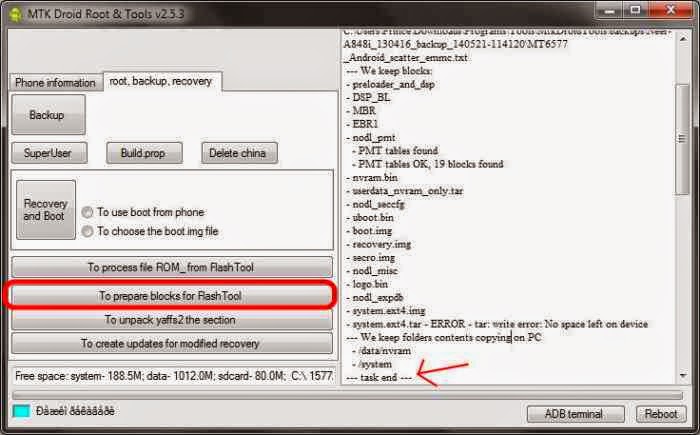Screen dimensions: 700x435
Task: Click log line '_Android_scatter_emmc.txt'
Action: 405,58
